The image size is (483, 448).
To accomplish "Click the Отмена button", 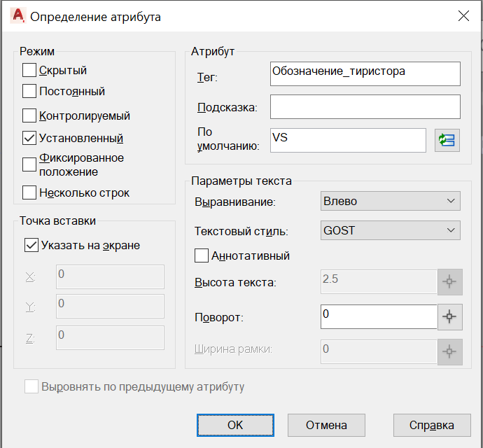I will 326,425.
